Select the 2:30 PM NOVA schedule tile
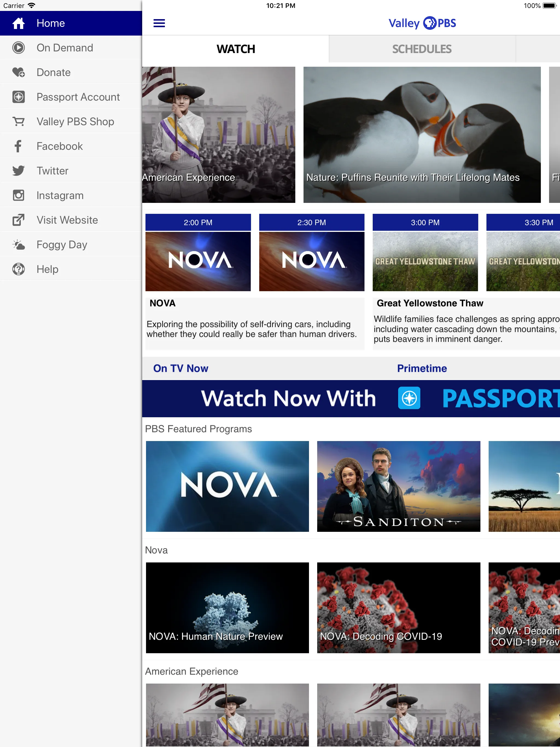This screenshot has height=747, width=560. [x=312, y=253]
